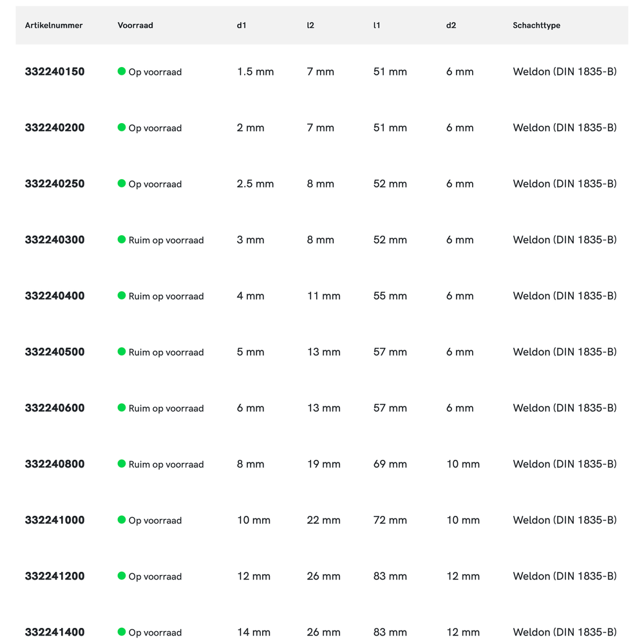
Task: Click green stock indicator for 332240300
Action: point(122,240)
